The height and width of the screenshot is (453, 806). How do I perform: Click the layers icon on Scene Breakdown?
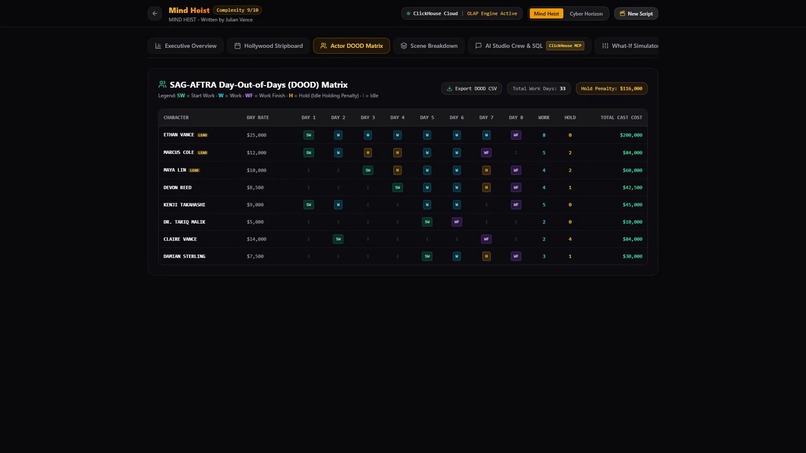(404, 46)
